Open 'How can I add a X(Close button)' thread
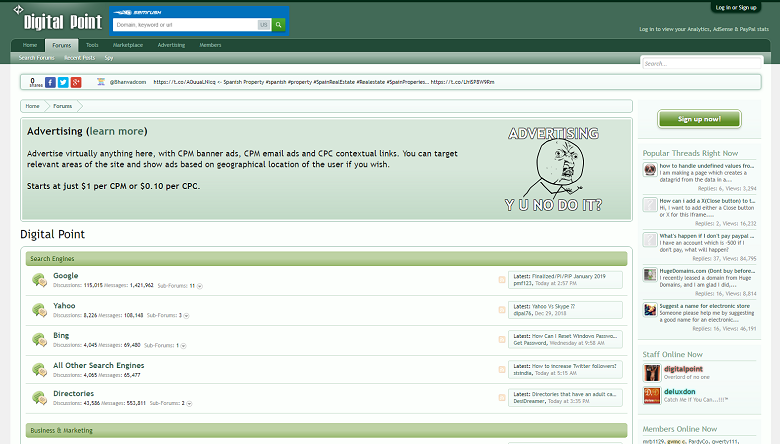 707,201
